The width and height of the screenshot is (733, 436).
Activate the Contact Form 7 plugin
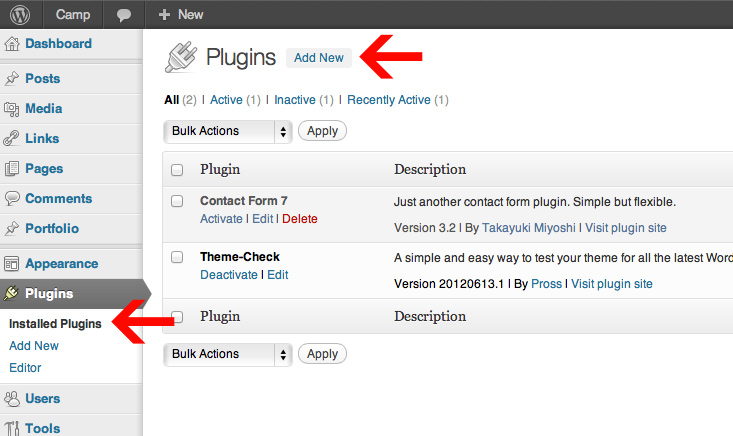(x=221, y=219)
